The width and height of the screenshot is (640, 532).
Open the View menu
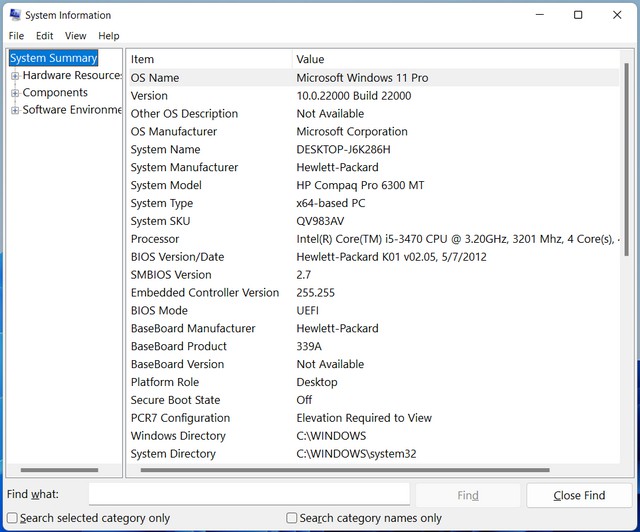point(76,36)
